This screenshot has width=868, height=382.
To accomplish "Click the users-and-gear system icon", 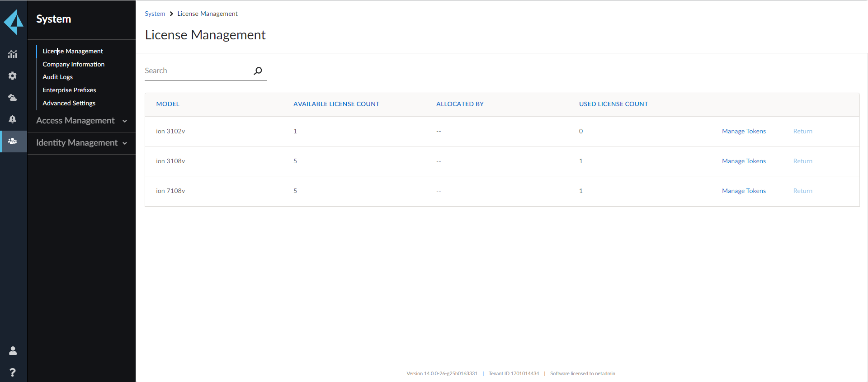I will (13, 141).
